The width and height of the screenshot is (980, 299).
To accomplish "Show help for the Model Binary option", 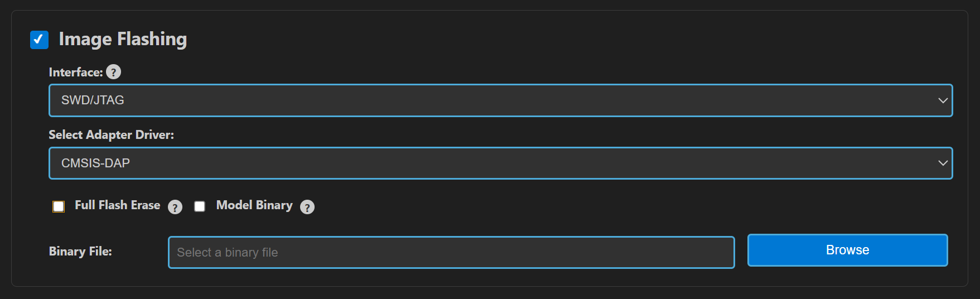I will 307,207.
